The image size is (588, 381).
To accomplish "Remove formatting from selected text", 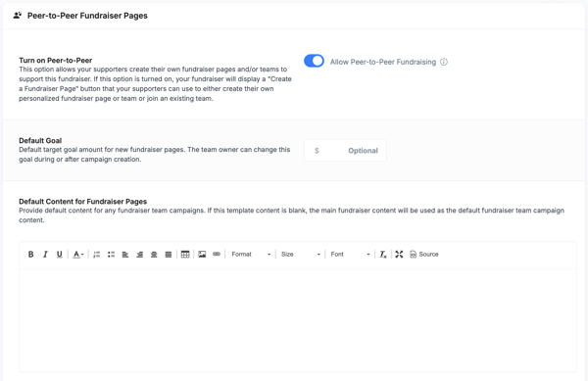I will pos(383,255).
